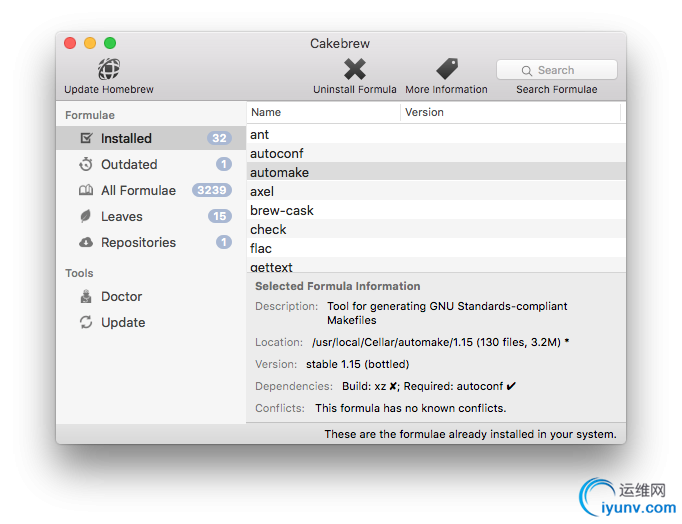Screen dimensions: 682x524
Task: Click the Dependencies line text
Action: [x=429, y=386]
